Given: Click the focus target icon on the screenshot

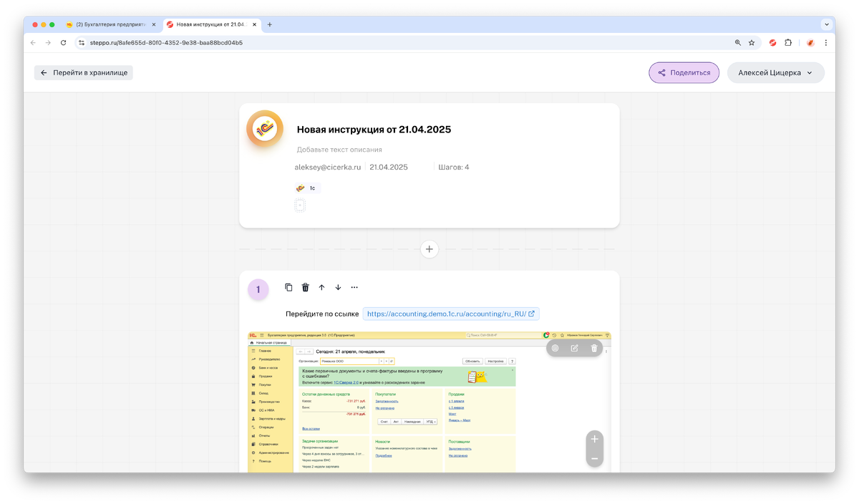Looking at the screenshot, I should coord(555,348).
